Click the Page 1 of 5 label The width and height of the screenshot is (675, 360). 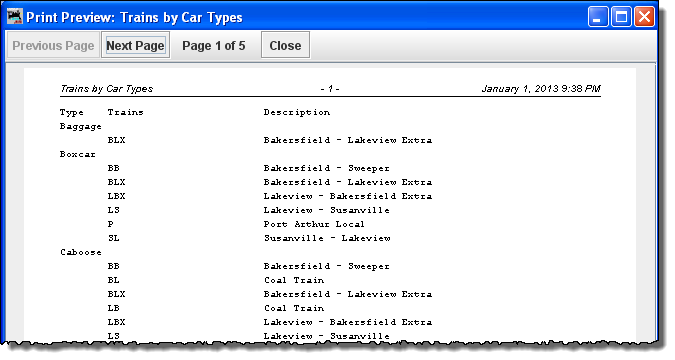point(214,46)
